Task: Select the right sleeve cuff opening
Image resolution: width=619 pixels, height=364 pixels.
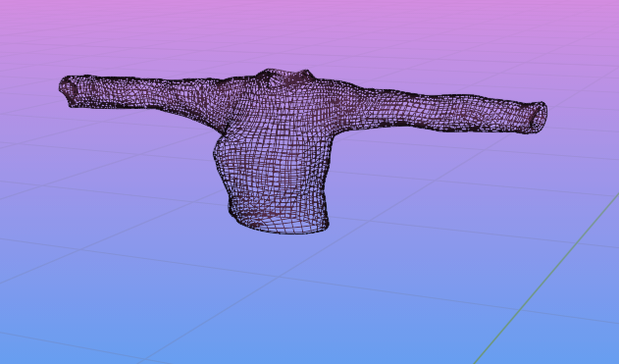Action: pyautogui.click(x=539, y=117)
